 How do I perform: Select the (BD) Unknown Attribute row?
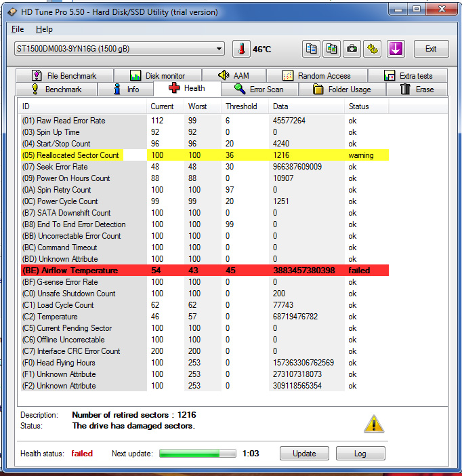click(205, 259)
